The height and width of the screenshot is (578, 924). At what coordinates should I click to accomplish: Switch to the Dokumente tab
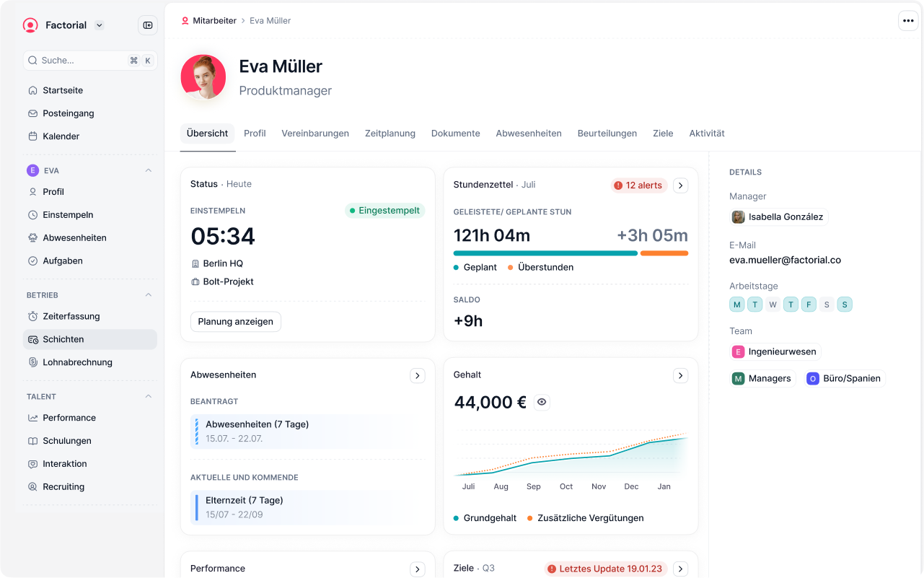coord(455,133)
